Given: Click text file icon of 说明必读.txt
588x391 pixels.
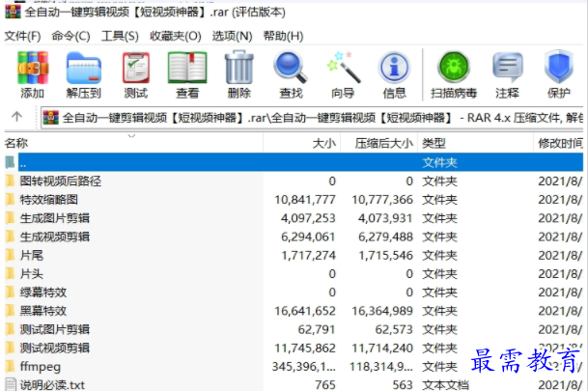Looking at the screenshot, I should coord(10,384).
